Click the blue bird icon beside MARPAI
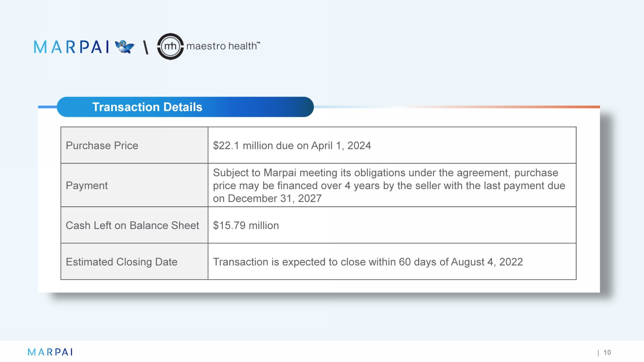Viewport: 644px width, 362px height. click(125, 46)
